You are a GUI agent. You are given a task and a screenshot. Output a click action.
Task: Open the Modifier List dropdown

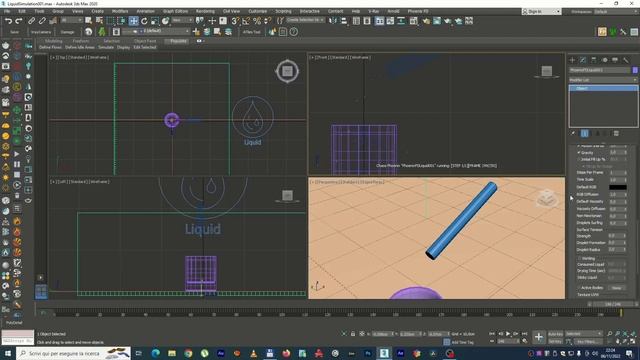point(603,80)
